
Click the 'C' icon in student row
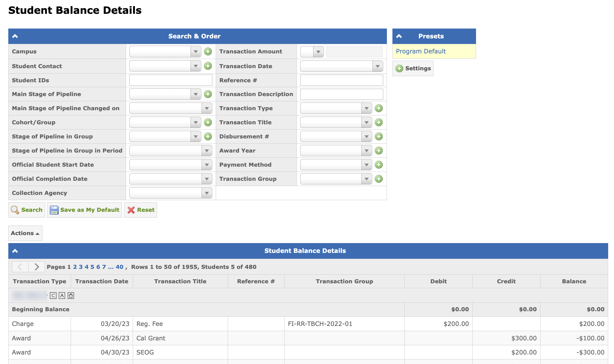tap(53, 296)
